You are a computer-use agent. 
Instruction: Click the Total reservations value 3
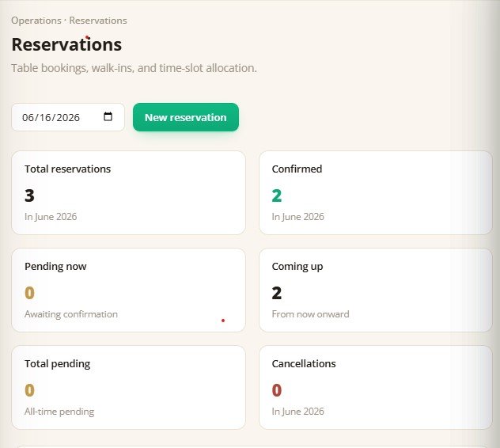pos(29,196)
